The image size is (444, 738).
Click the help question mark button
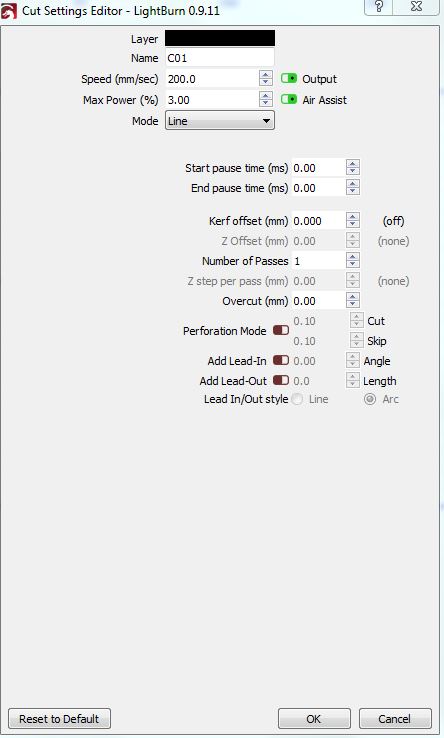(x=379, y=7)
